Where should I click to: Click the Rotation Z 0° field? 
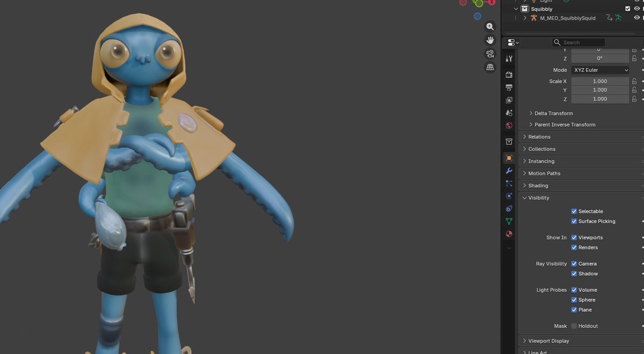pos(600,59)
